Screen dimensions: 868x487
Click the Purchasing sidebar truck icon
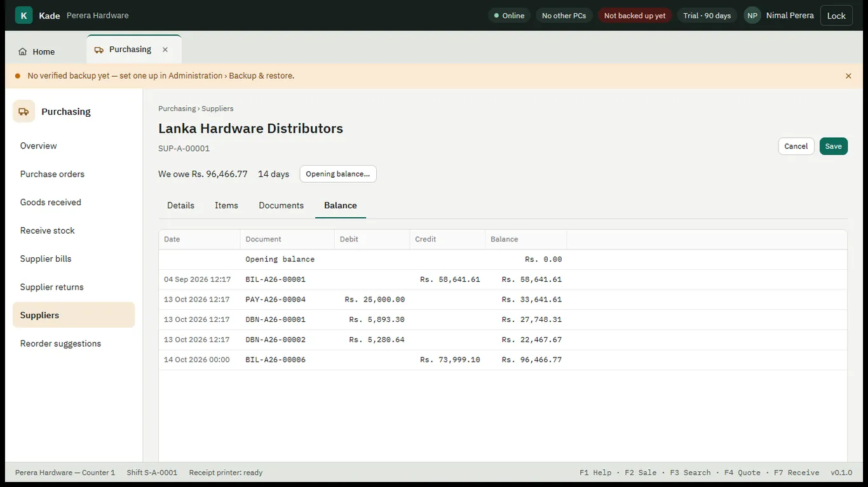tap(24, 111)
